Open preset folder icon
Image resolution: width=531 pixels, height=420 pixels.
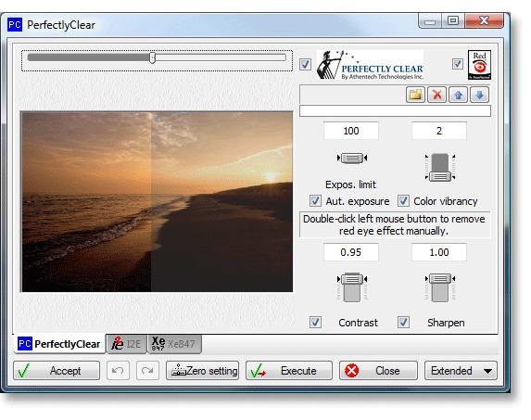[x=415, y=95]
